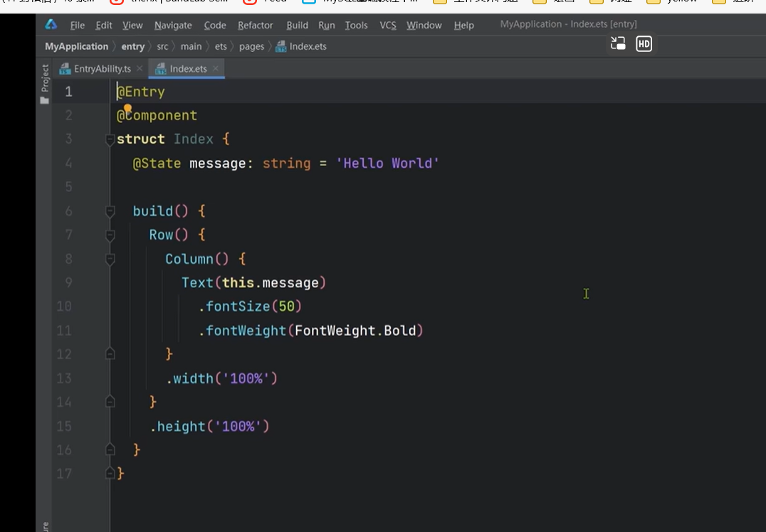The height and width of the screenshot is (532, 766).
Task: Collapse the Row() block in gutter
Action: 110,235
